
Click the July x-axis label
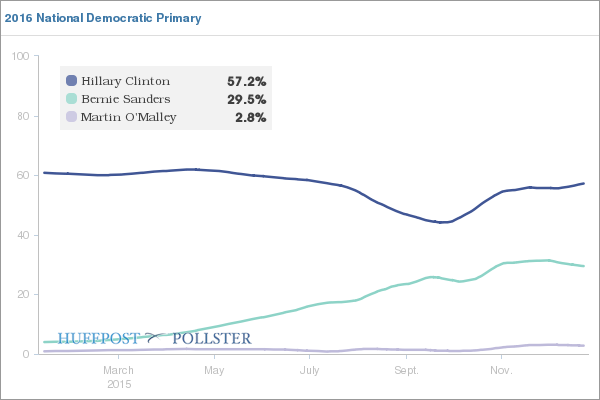[310, 370]
